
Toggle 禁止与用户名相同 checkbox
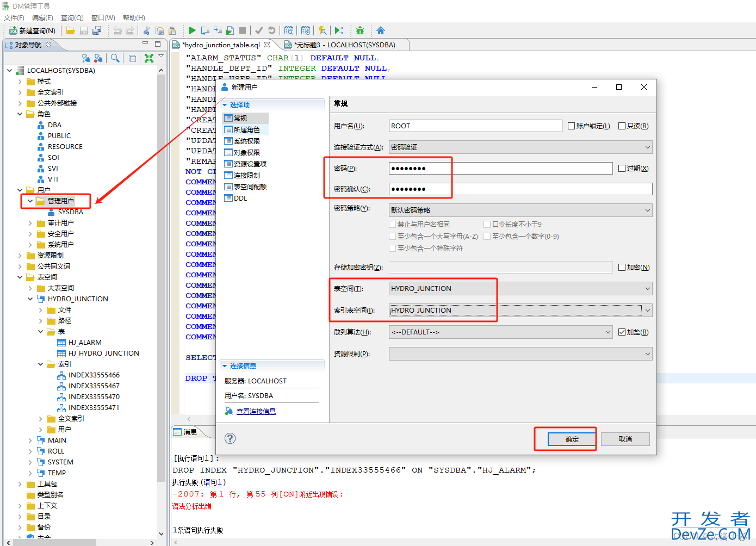392,224
